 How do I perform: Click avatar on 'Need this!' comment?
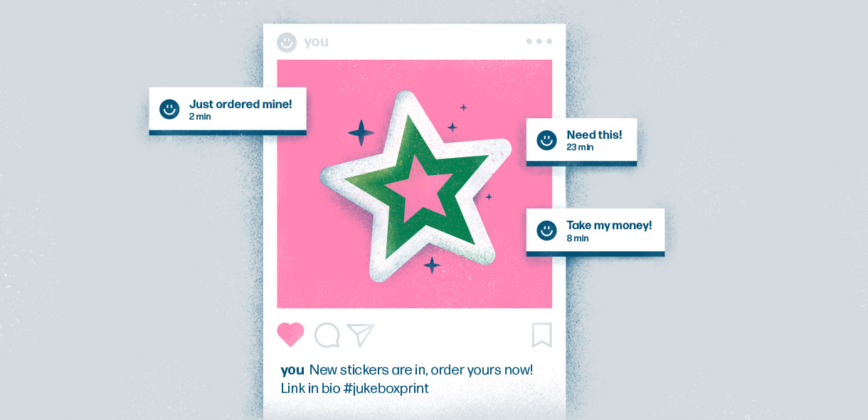[x=546, y=140]
